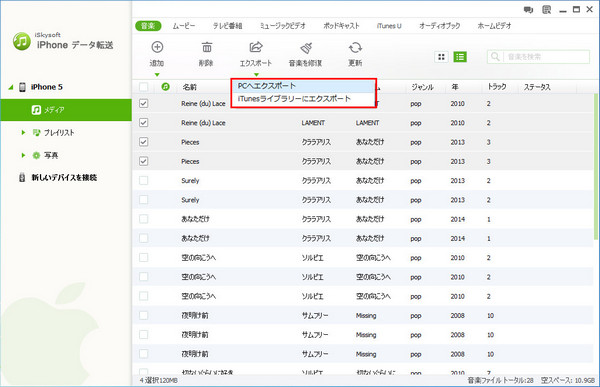Click the iPhone 5 device icon
Viewport: 600px width, 387px height.
23,87
